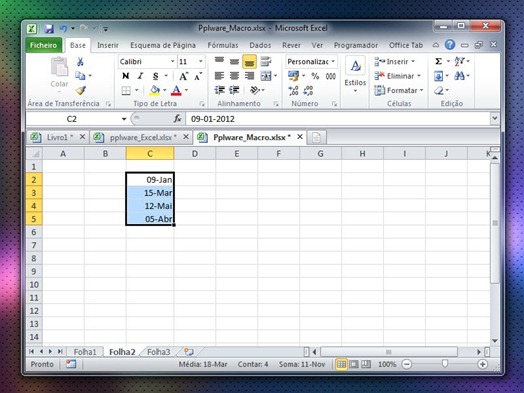Click Fill down icon in Edição

click(438, 76)
